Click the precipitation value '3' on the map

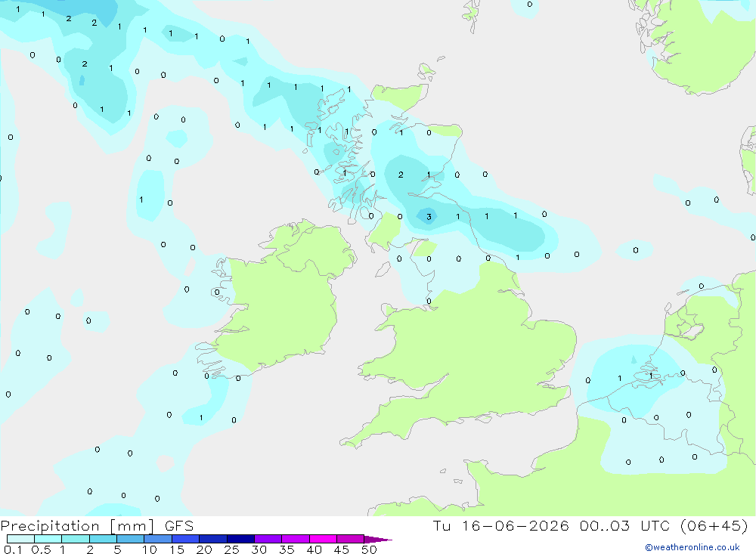tap(429, 217)
